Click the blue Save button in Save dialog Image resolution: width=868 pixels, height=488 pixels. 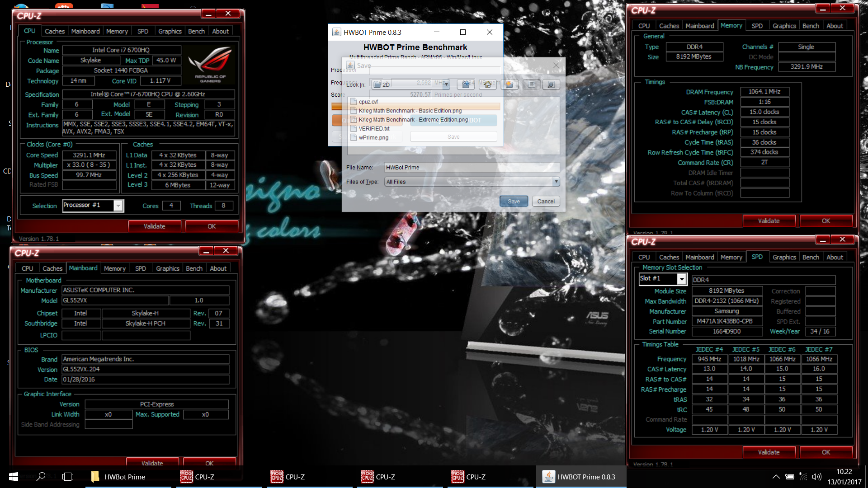point(514,202)
